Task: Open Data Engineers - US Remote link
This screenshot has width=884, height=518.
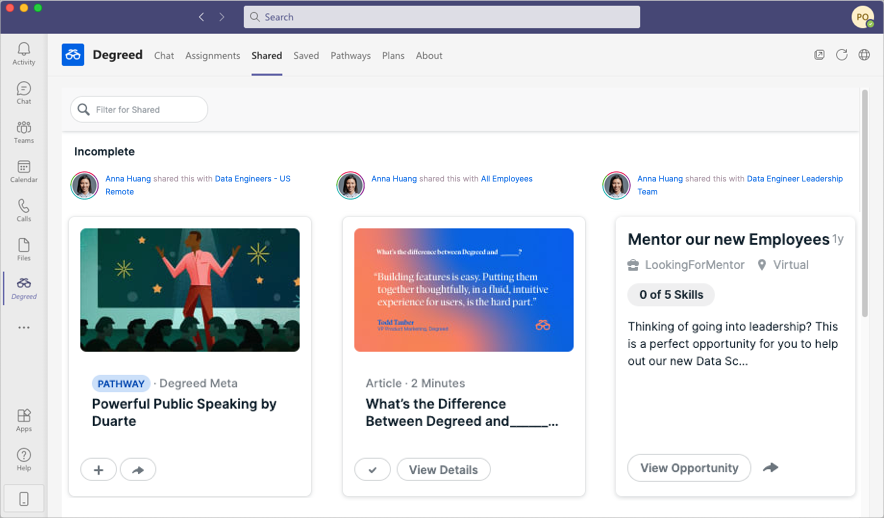Action: tap(198, 185)
